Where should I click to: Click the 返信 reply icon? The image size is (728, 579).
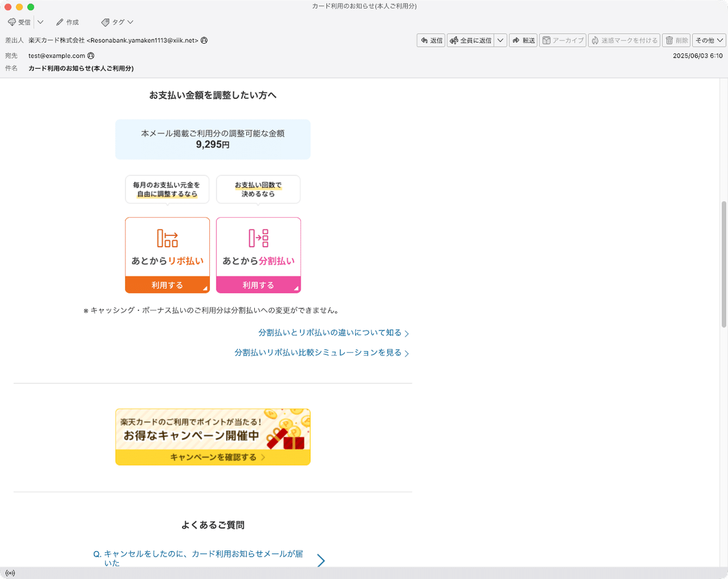[431, 40]
